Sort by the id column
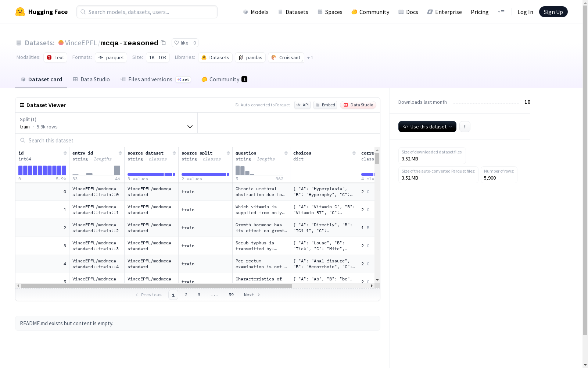588x368 pixels. [x=65, y=153]
